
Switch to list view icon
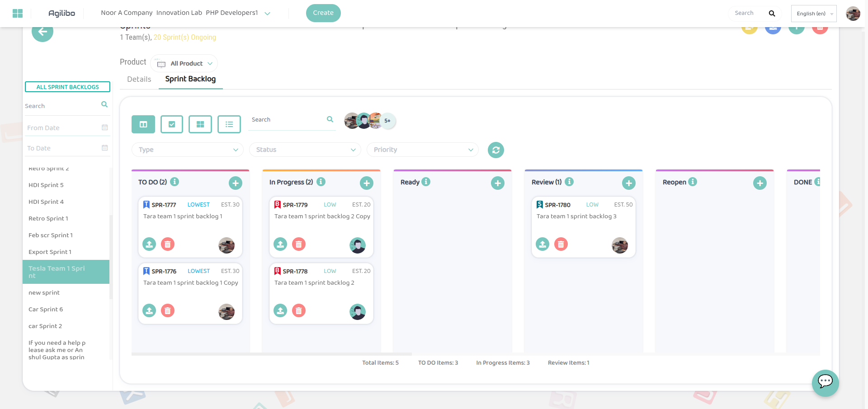(x=229, y=124)
